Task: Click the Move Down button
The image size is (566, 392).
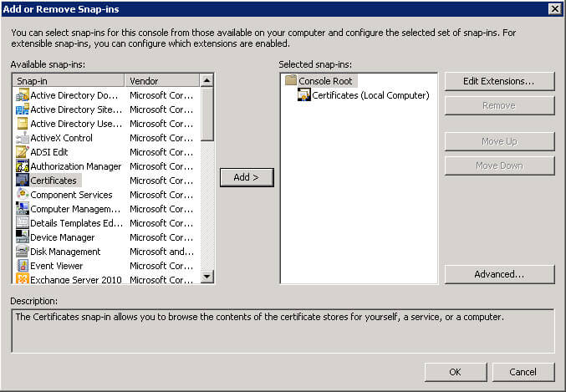Action: click(x=499, y=165)
